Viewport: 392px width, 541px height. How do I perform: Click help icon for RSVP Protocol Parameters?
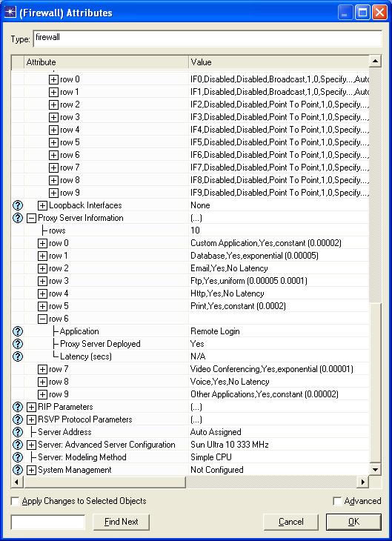pos(18,420)
